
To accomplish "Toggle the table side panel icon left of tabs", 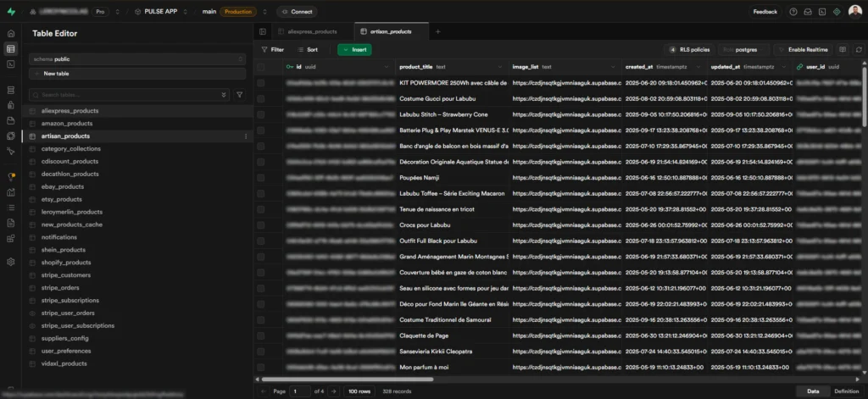I will [x=263, y=31].
